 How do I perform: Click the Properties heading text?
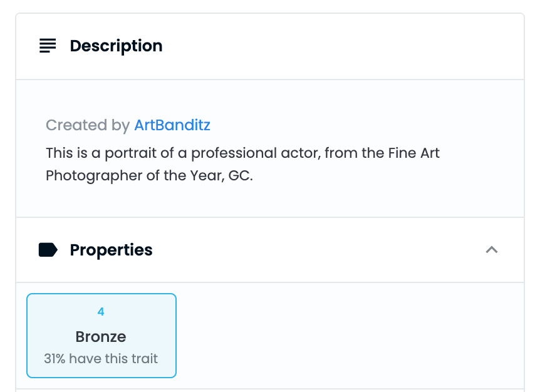point(111,250)
